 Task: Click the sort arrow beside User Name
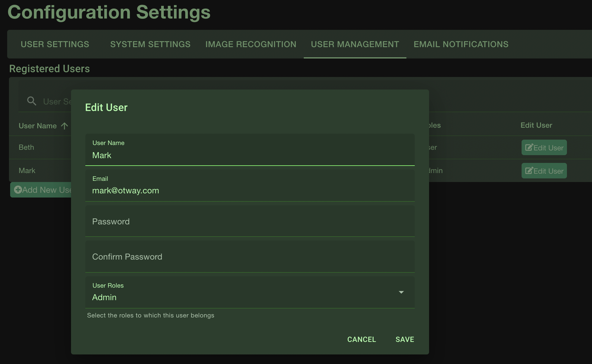click(x=64, y=126)
